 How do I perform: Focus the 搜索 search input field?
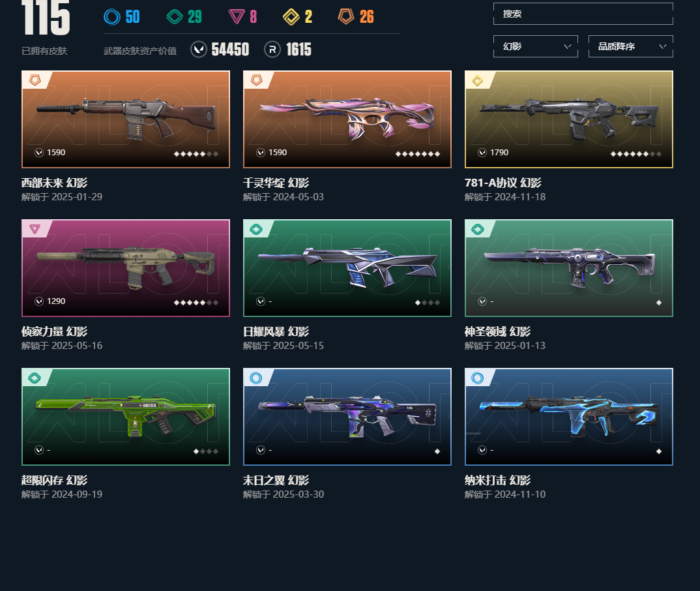coord(583,14)
